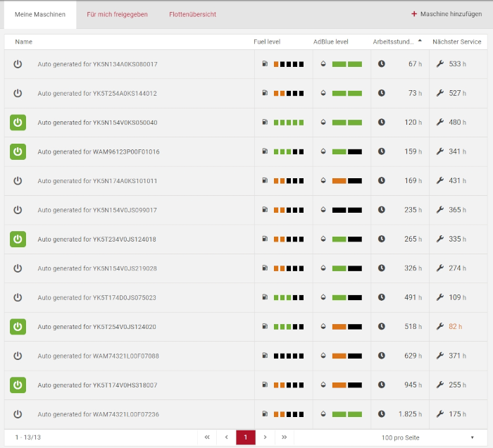Click fuel level bar for YK5T234V0JS124018
The image size is (493, 448).
tap(289, 239)
